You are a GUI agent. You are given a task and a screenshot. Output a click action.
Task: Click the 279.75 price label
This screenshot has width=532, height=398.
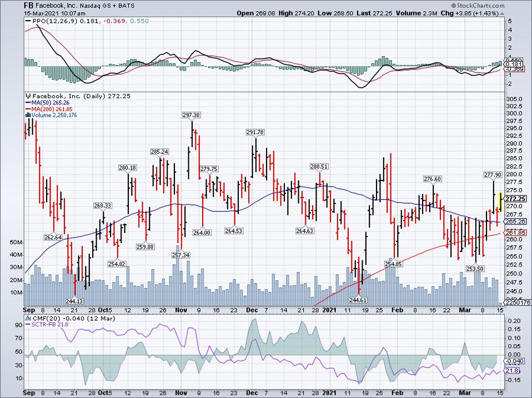click(209, 169)
